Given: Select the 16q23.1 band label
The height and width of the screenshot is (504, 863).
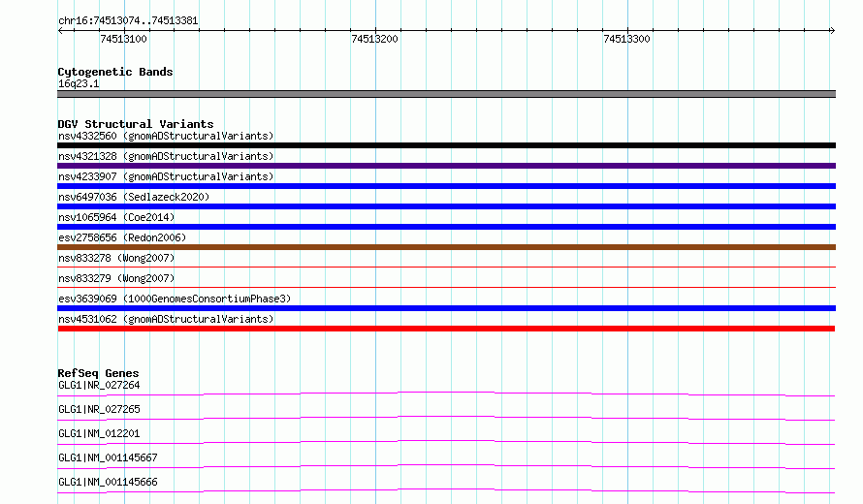Looking at the screenshot, I should tap(79, 83).
